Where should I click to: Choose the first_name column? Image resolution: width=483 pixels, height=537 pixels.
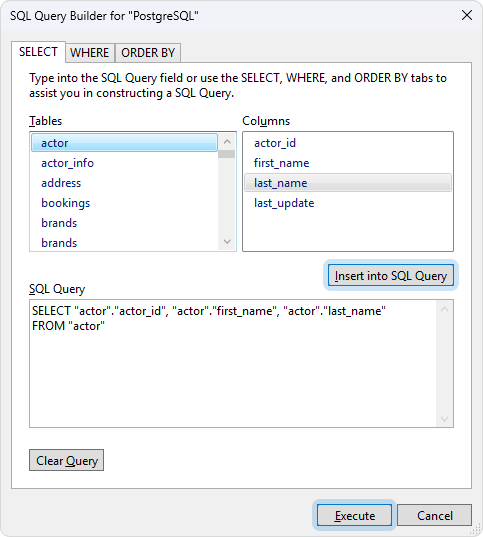[348, 163]
